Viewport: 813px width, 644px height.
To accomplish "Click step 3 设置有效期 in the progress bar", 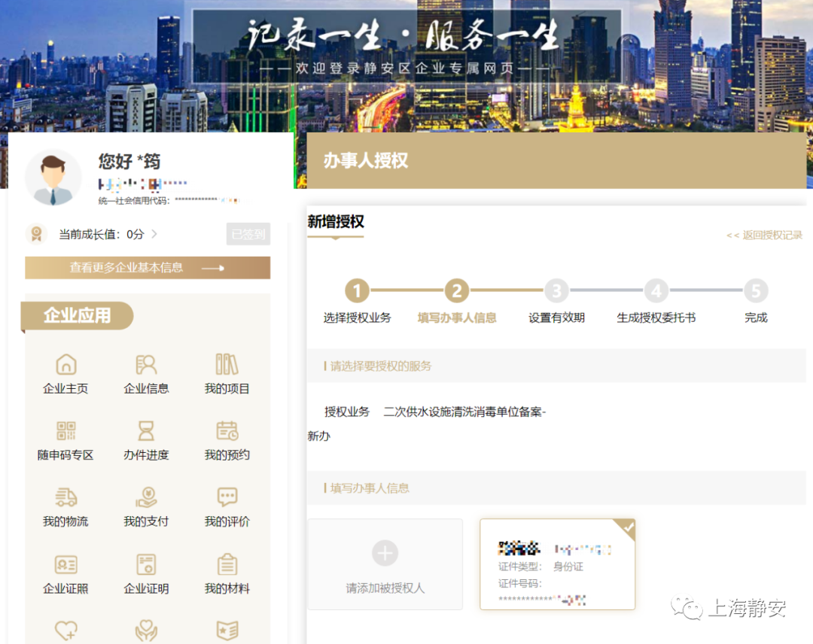I will click(556, 291).
